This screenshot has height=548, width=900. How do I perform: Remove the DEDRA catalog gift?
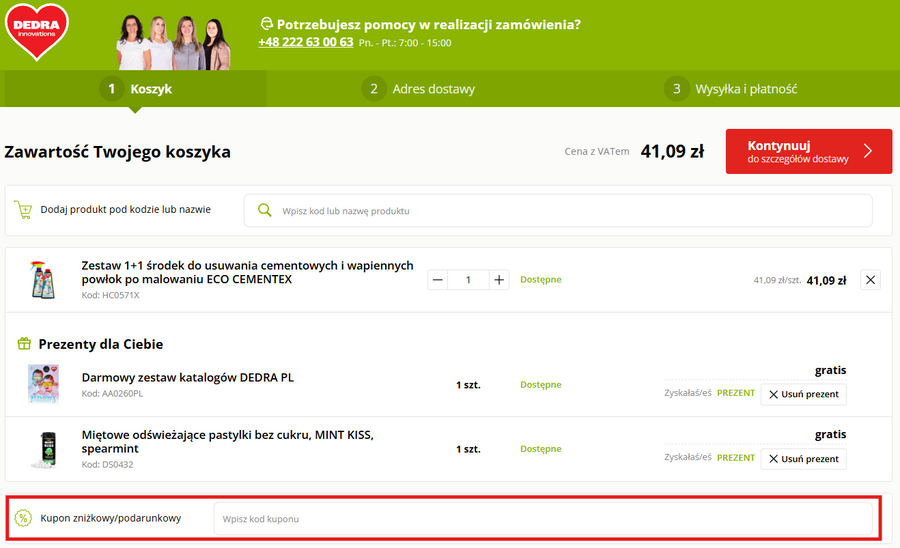click(x=803, y=394)
